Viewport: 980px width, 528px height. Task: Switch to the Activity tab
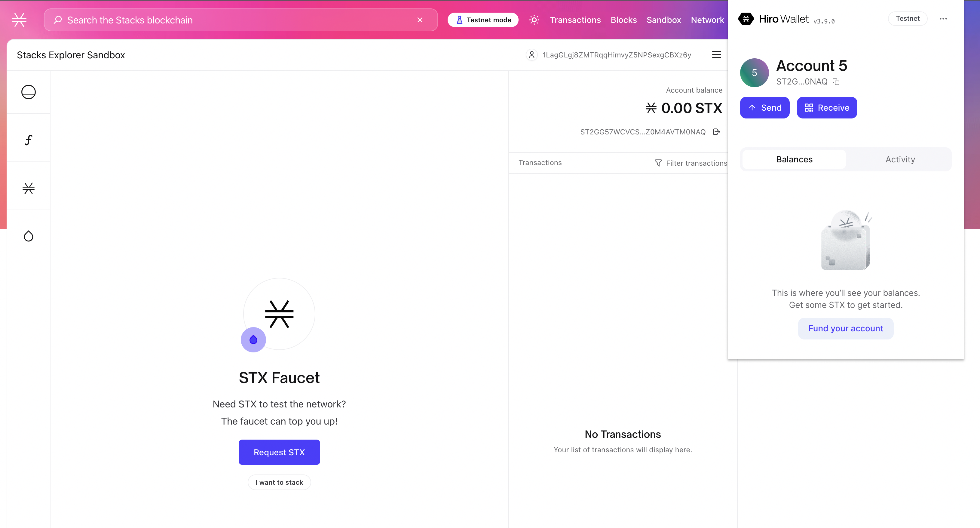tap(900, 159)
